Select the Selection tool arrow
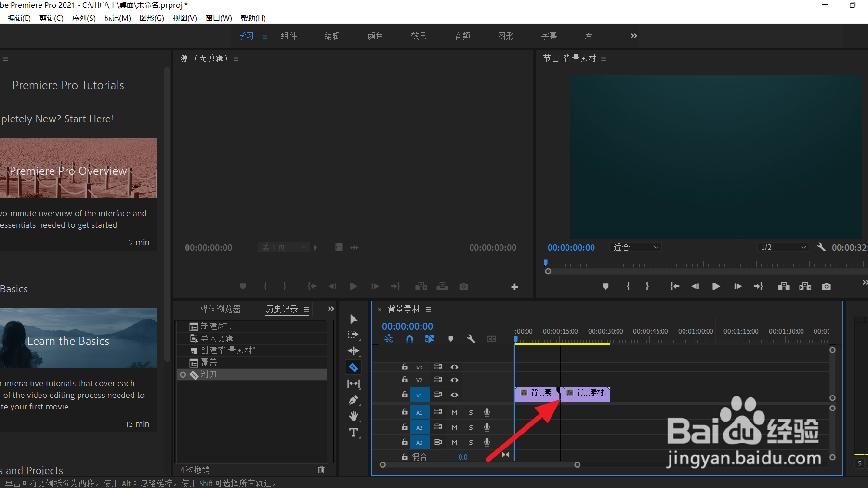Image resolution: width=868 pixels, height=488 pixels. pyautogui.click(x=354, y=319)
